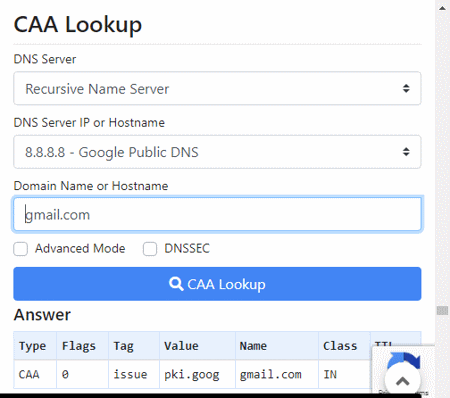The width and height of the screenshot is (450, 398).
Task: Enable the DNSSEC checkbox
Action: pyautogui.click(x=150, y=249)
